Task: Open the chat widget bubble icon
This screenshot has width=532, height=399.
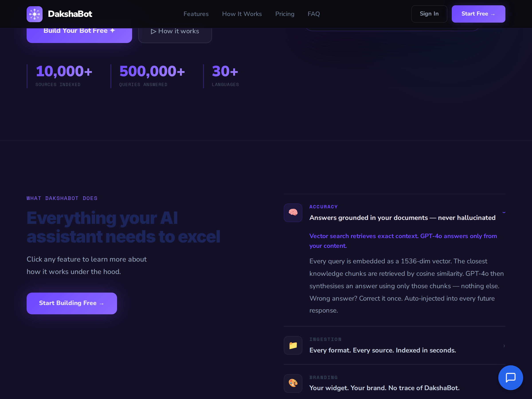Action: (510, 377)
